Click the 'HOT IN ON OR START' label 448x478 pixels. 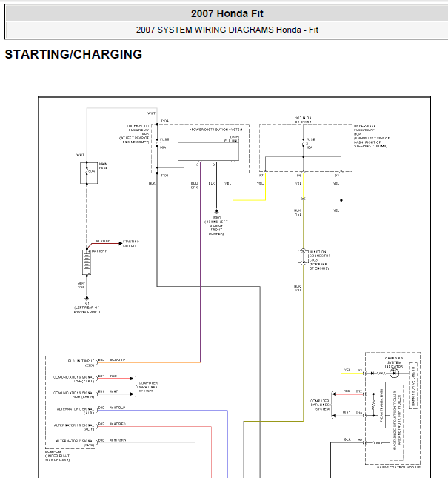click(303, 119)
